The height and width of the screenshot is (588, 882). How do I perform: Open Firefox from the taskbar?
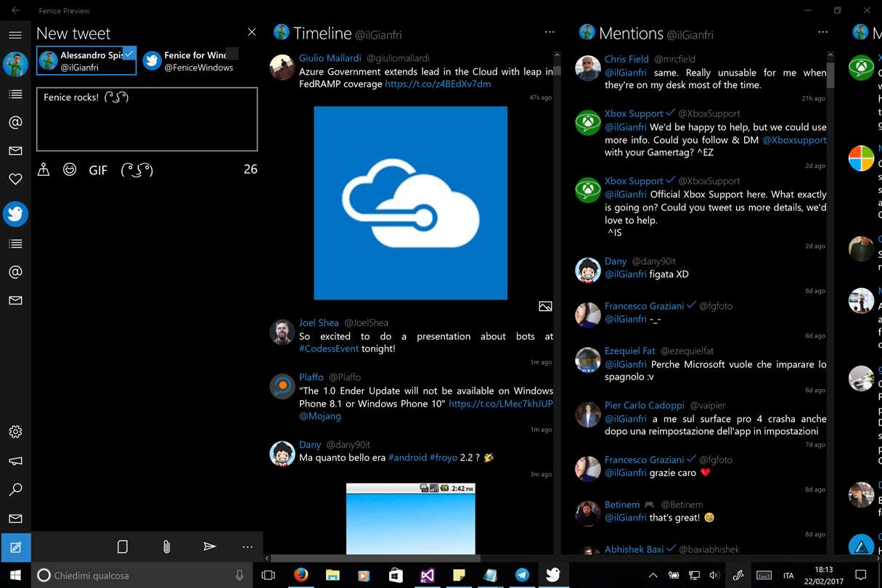click(x=301, y=575)
